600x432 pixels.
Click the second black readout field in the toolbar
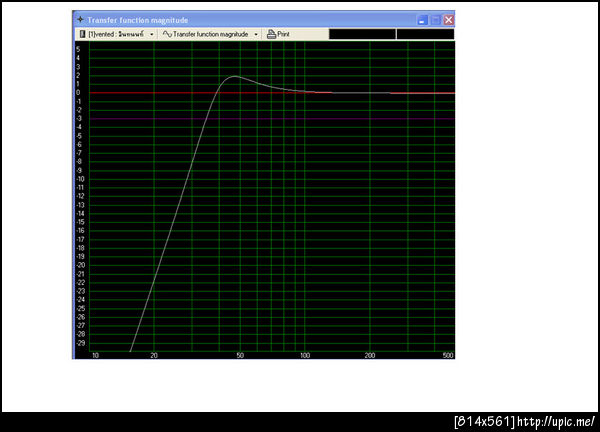point(426,34)
